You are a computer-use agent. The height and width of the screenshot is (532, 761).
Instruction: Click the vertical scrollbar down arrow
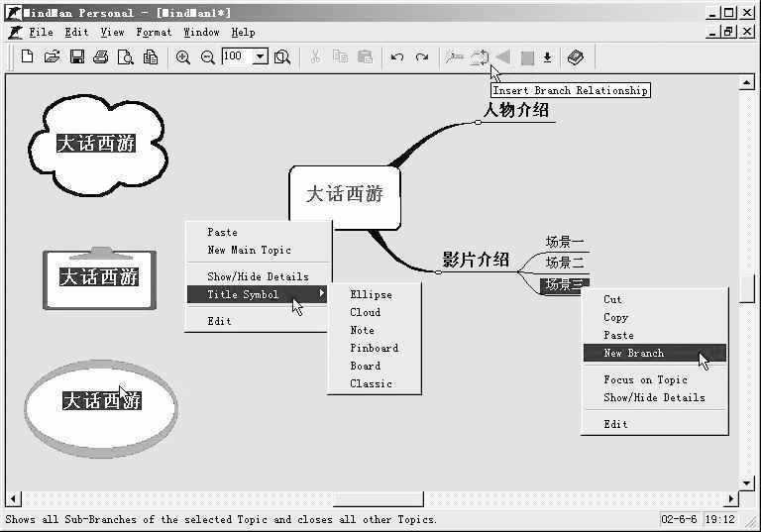[x=746, y=482]
